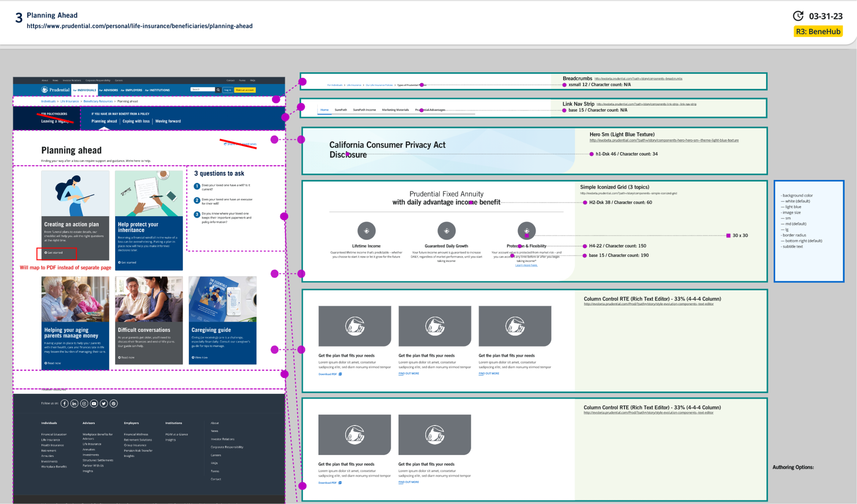Click the search magnifier icon
The width and height of the screenshot is (857, 504).
[x=218, y=90]
